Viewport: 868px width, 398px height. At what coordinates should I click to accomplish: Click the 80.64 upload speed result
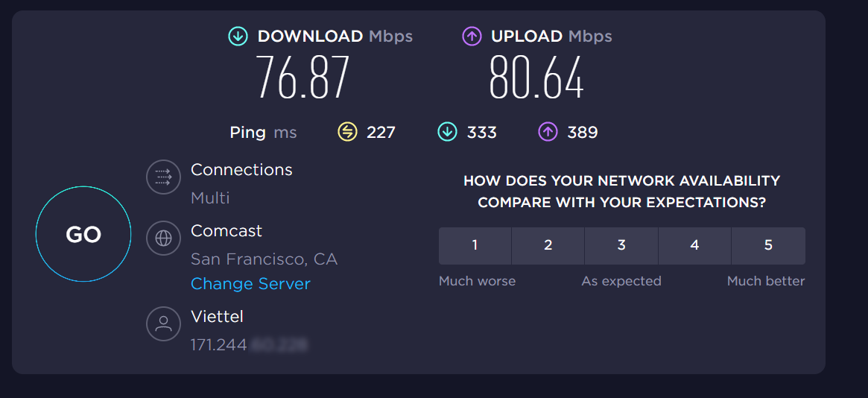pos(536,78)
